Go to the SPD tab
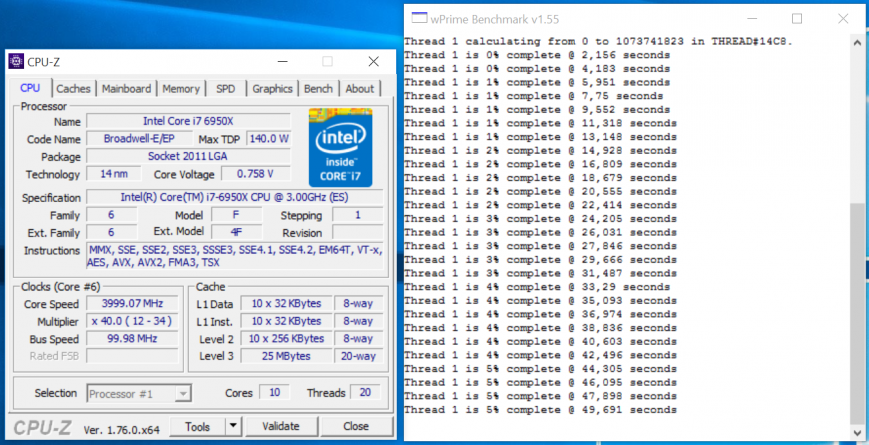This screenshot has width=869, height=445. pyautogui.click(x=225, y=89)
